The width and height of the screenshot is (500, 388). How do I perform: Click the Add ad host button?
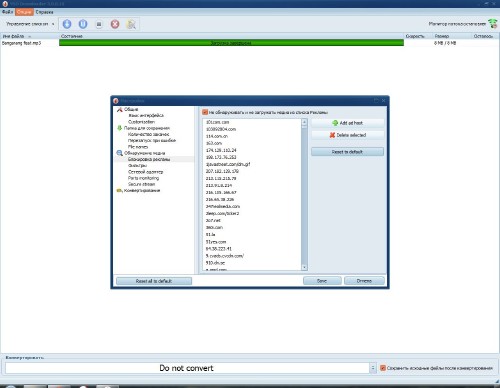pyautogui.click(x=347, y=123)
